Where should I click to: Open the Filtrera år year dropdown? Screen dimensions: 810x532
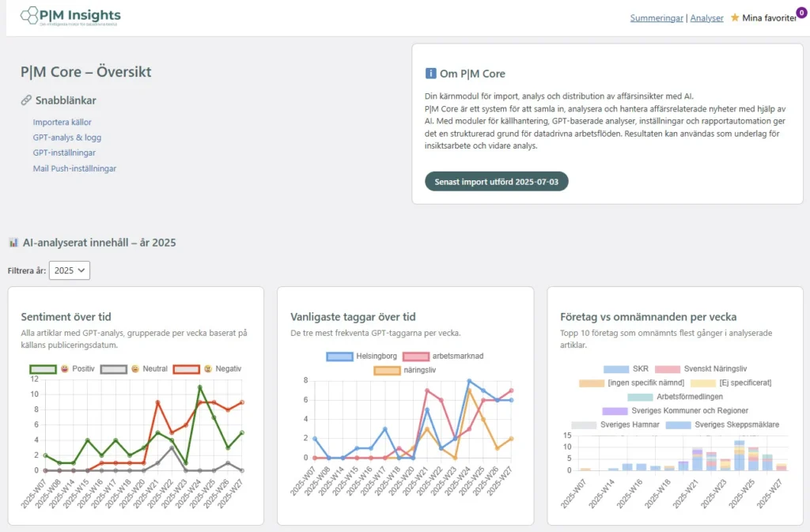(x=70, y=270)
